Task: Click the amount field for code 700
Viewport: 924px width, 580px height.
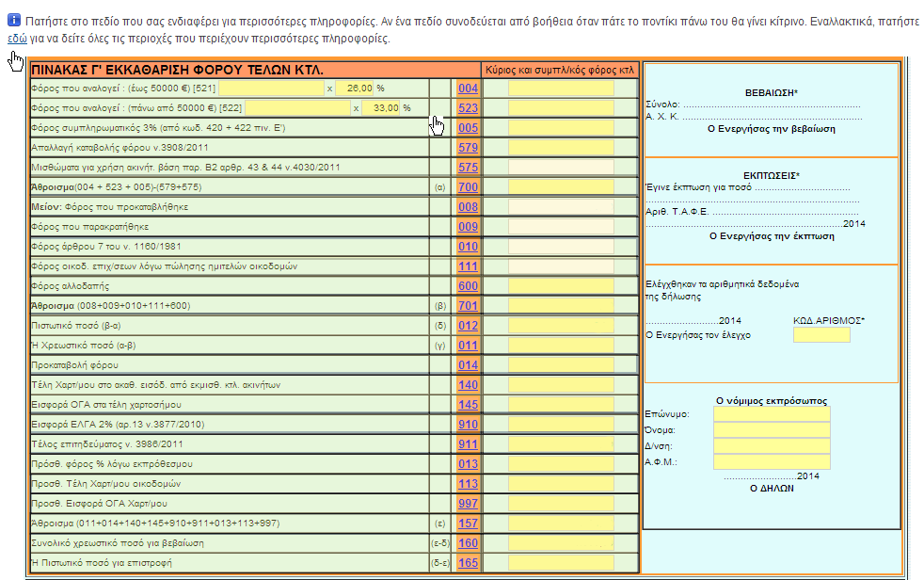Action: pos(561,187)
